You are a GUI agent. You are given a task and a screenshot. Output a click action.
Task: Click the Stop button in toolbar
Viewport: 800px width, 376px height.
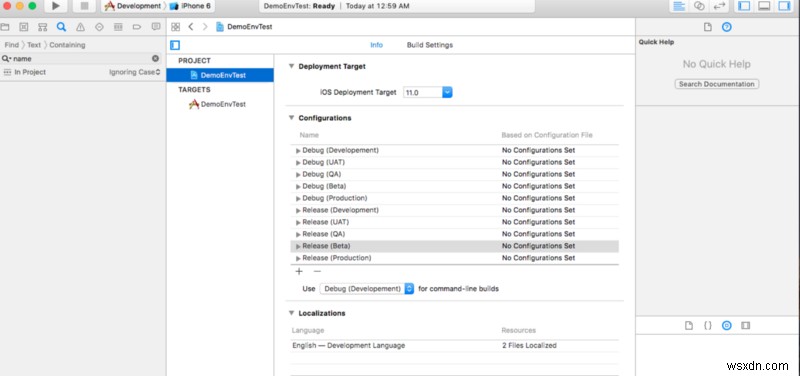(x=84, y=6)
